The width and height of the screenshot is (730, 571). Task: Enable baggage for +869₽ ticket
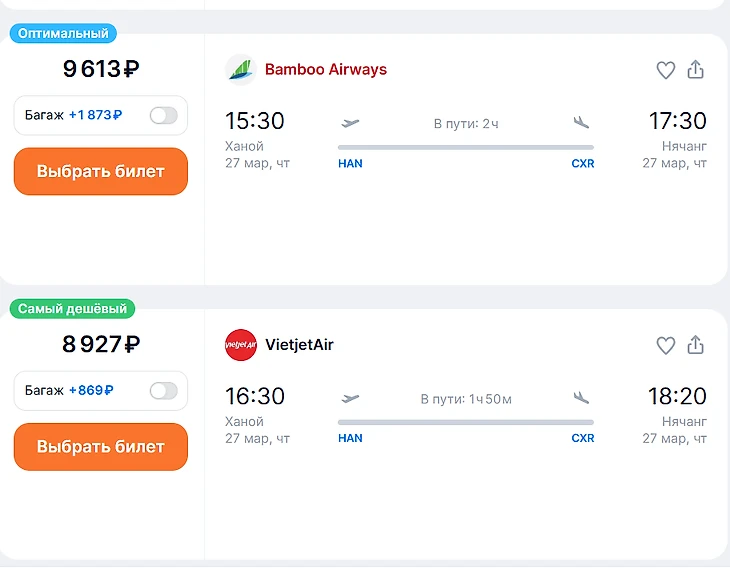pos(163,391)
